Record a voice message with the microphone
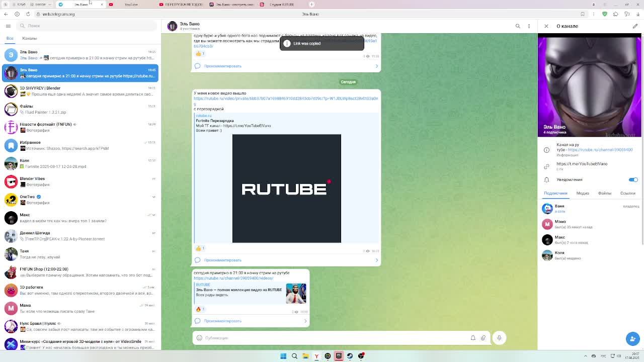Screen dimensions: 644x362 point(499,338)
